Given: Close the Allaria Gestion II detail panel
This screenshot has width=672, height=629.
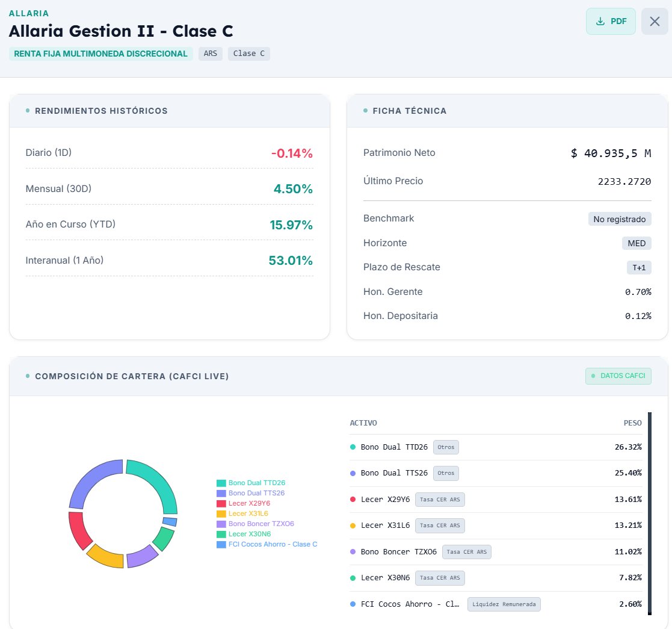Looking at the screenshot, I should pyautogui.click(x=655, y=22).
